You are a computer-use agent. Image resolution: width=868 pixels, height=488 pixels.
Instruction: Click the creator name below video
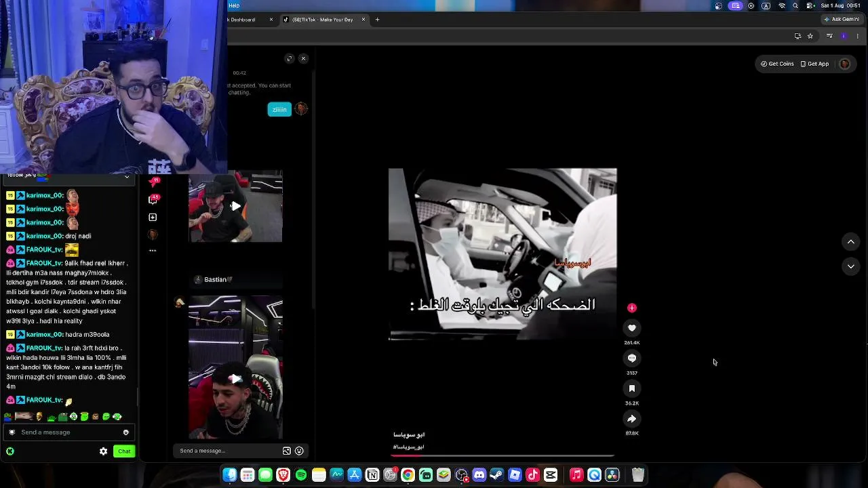(409, 434)
